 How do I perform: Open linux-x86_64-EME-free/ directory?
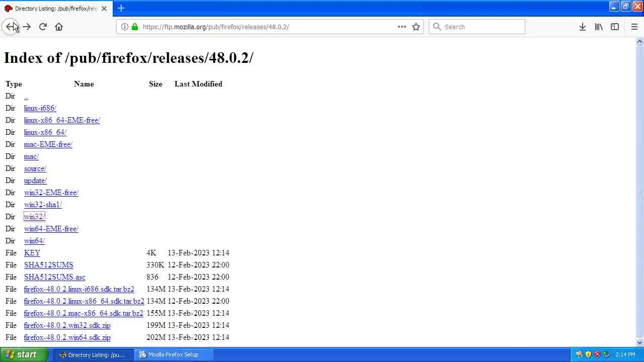click(x=62, y=120)
